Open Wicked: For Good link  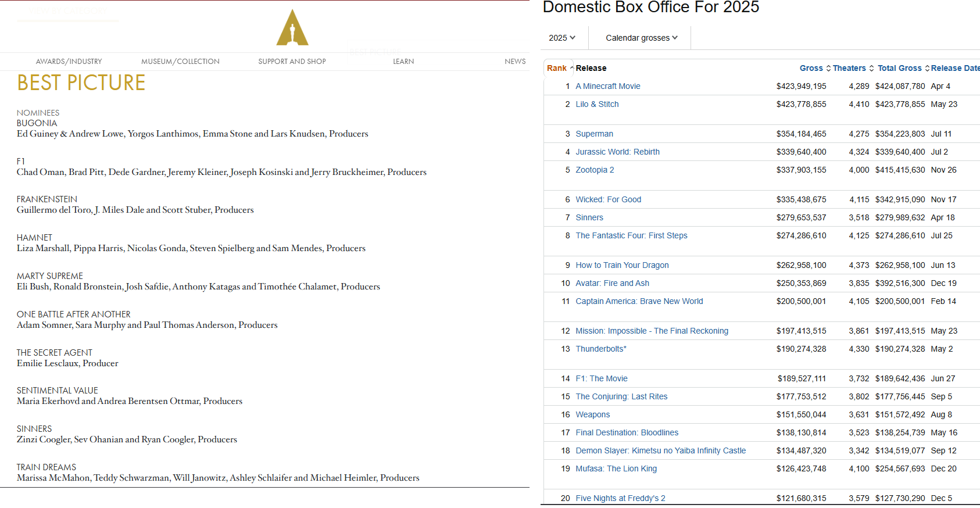608,199
